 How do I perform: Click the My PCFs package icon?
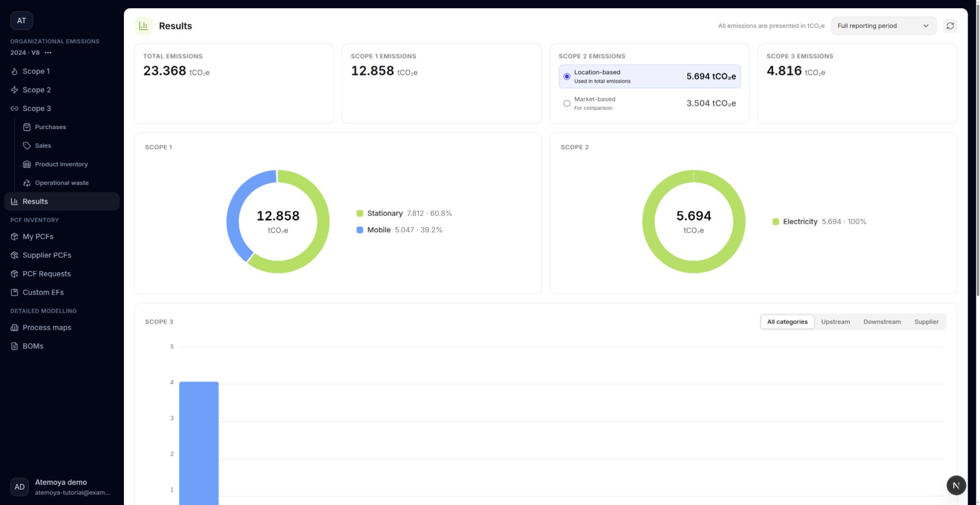point(15,237)
